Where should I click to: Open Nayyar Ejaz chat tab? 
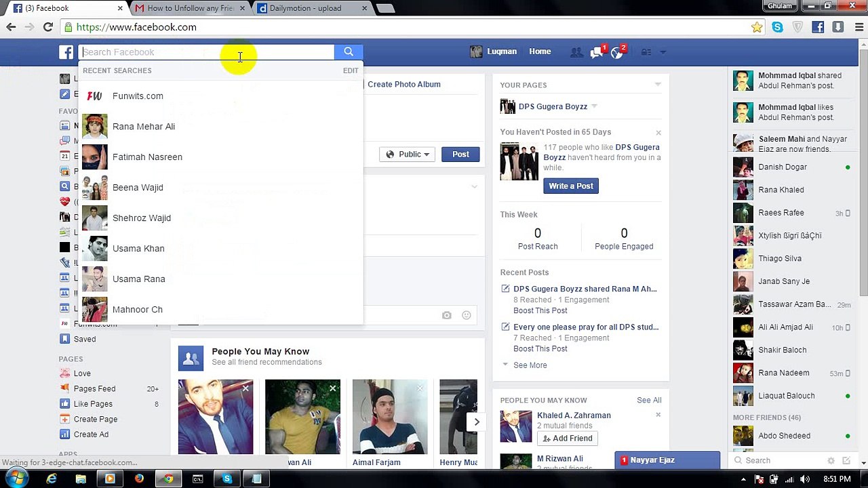coord(667,460)
